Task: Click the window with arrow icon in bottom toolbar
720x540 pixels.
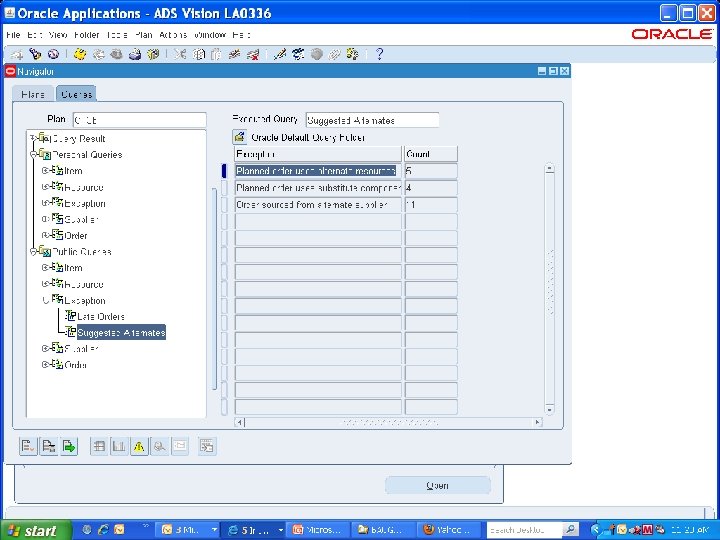Action: pos(207,446)
